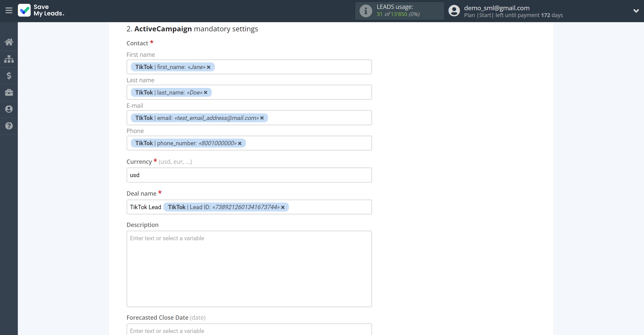Click in the Phone field
Image resolution: width=644 pixels, height=335 pixels.
[249, 143]
